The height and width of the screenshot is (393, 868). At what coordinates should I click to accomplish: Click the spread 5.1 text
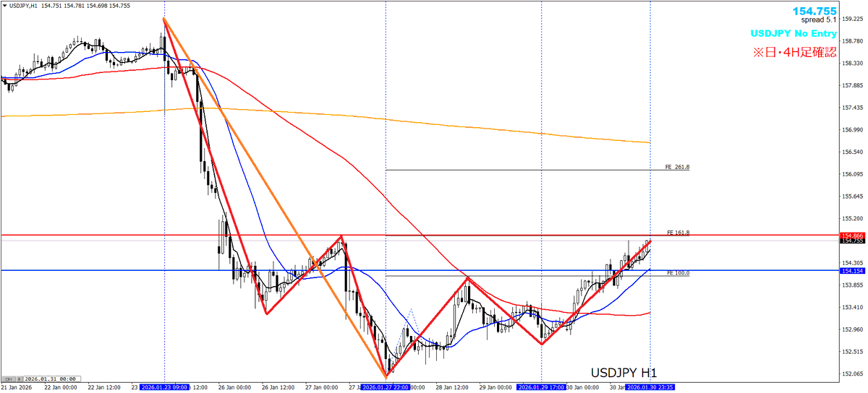(819, 20)
